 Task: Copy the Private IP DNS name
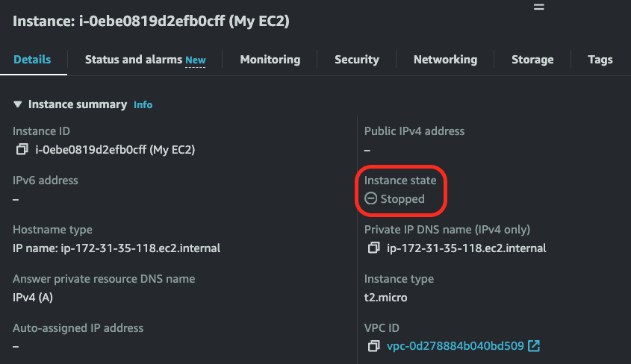coord(374,248)
